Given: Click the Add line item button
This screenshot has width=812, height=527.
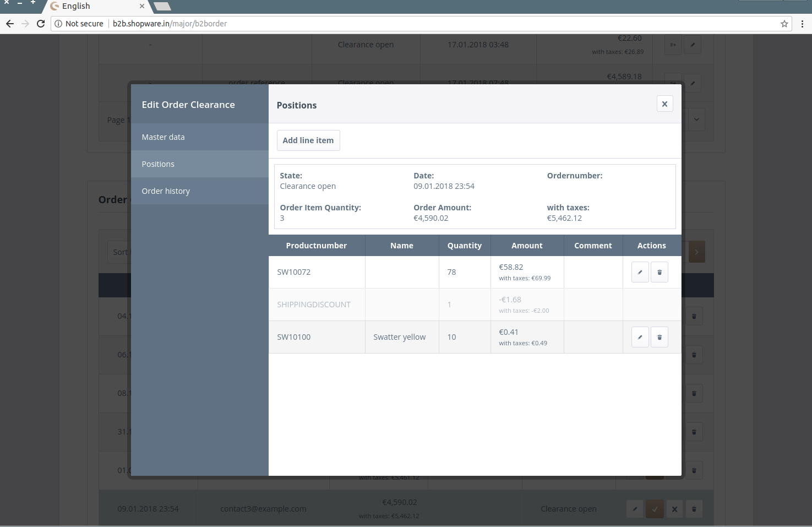Looking at the screenshot, I should click(308, 140).
